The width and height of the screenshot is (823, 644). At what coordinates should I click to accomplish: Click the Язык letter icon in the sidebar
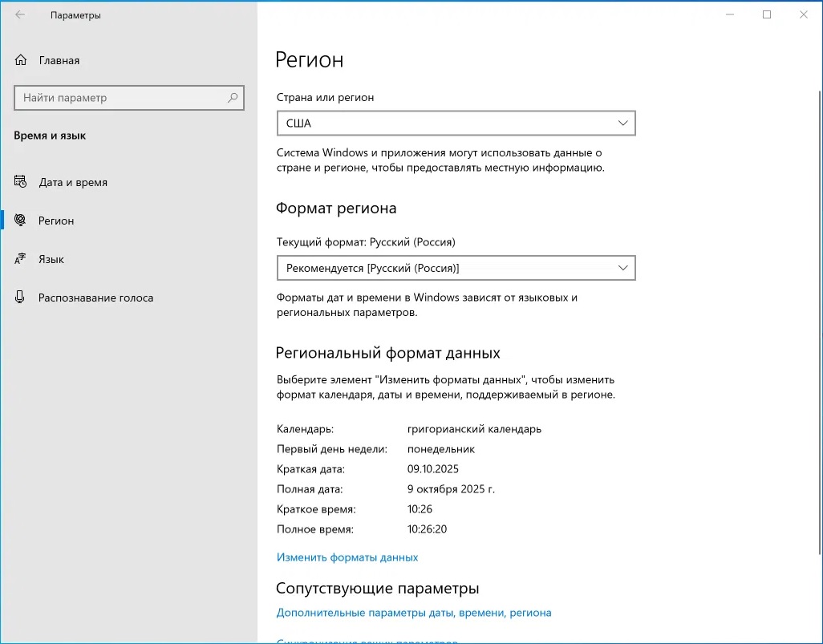click(21, 259)
